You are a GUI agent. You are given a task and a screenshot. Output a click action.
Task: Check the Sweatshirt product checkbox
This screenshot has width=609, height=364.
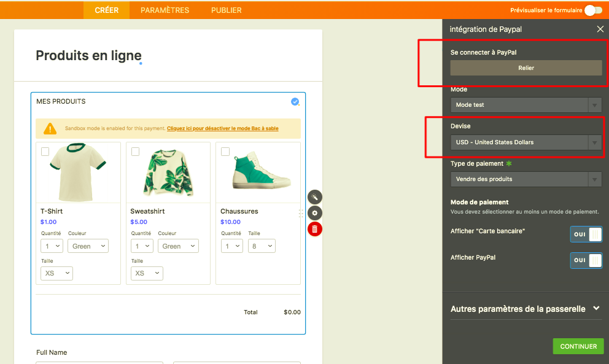(x=135, y=152)
